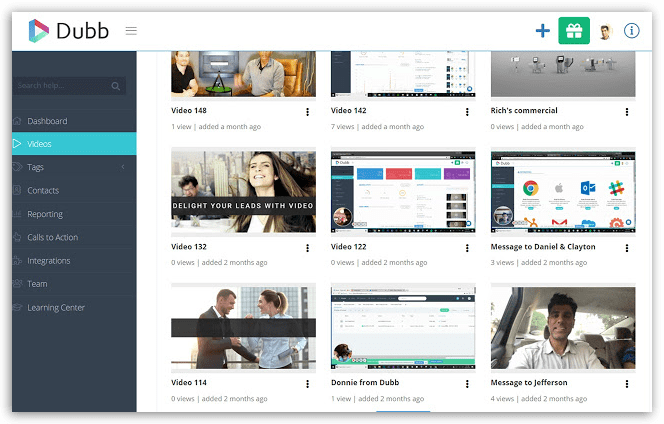Open the Reporting section
664x424 pixels.
coord(45,214)
